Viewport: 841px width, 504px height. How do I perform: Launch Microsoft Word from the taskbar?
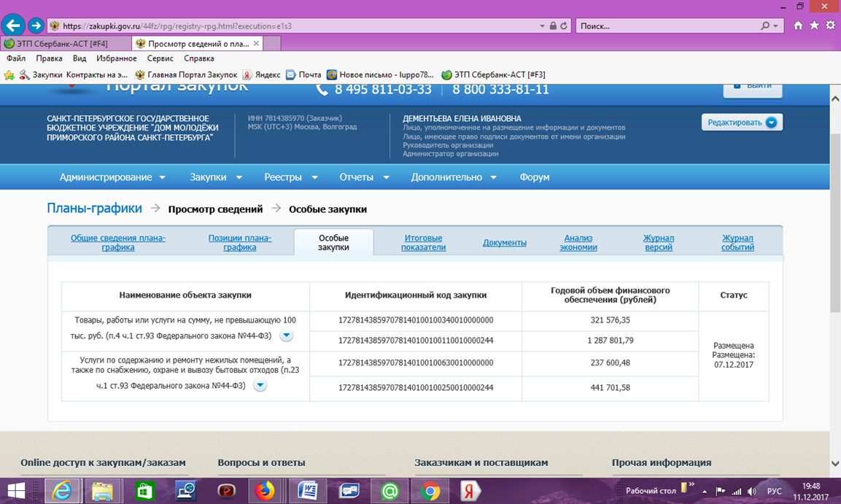point(306,491)
